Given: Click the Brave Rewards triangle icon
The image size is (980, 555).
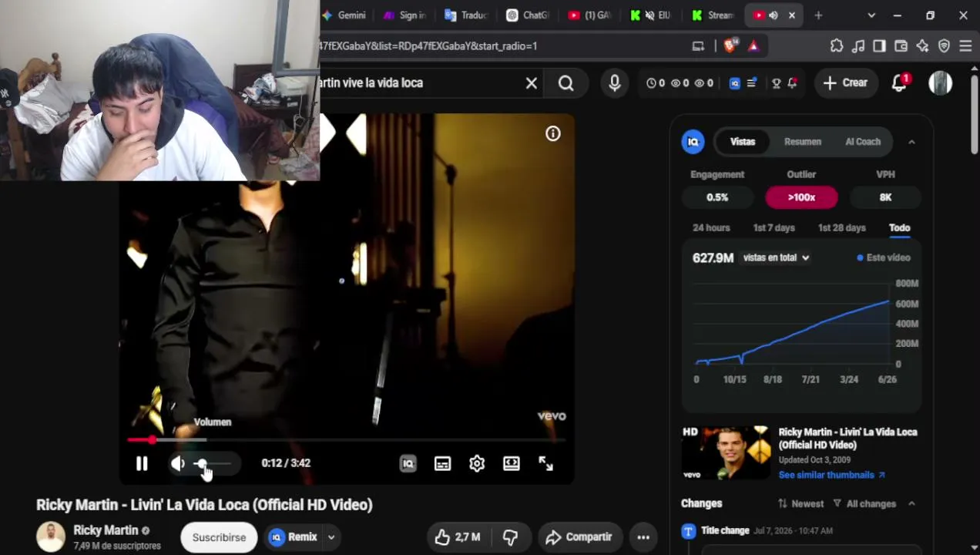Looking at the screenshot, I should coord(753,46).
